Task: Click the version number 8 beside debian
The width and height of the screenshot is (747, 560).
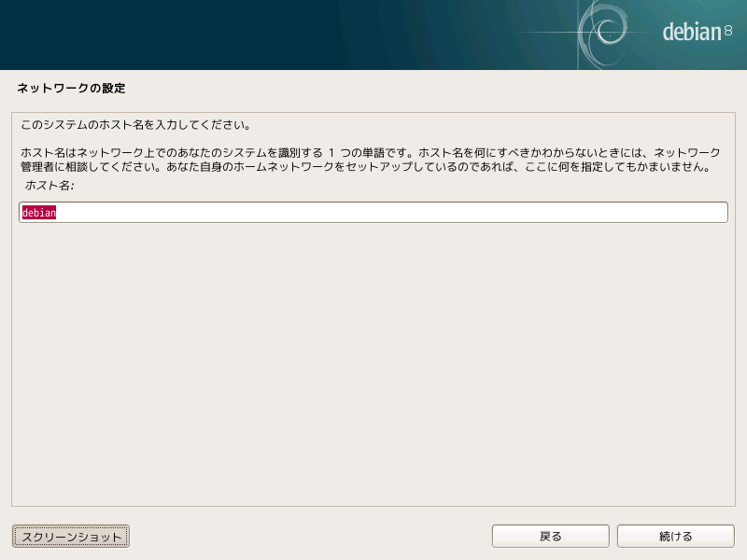Action: pos(728,31)
